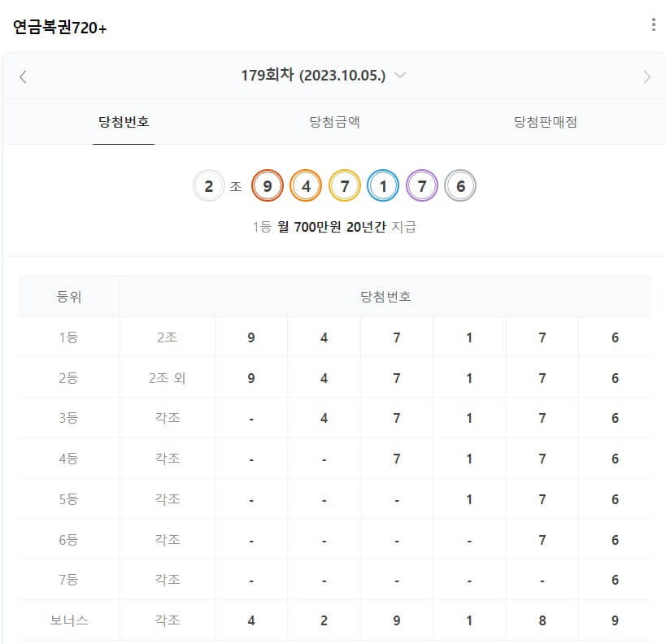666x644 pixels.
Task: Select the 5등 rank cell
Action: point(69,499)
